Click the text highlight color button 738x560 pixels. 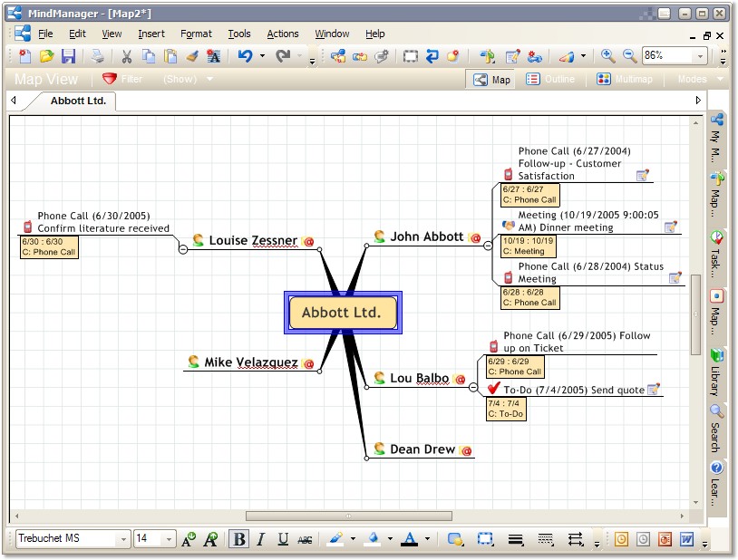pyautogui.click(x=335, y=539)
